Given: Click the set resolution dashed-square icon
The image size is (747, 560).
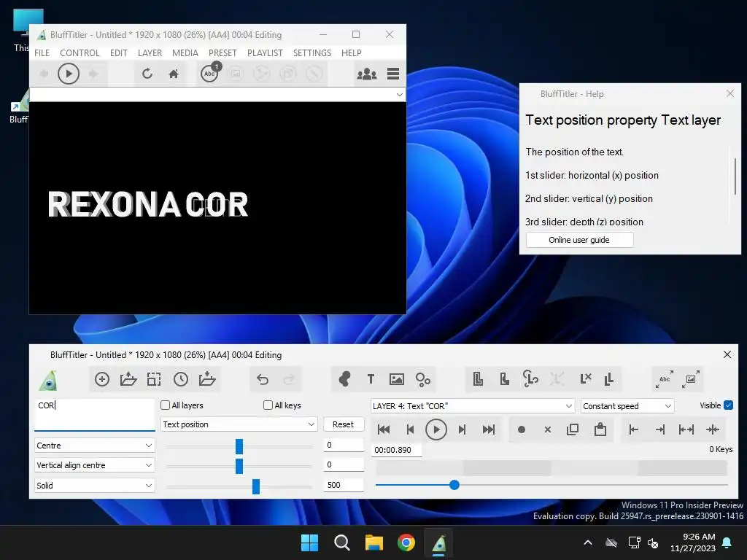Looking at the screenshot, I should [x=154, y=379].
